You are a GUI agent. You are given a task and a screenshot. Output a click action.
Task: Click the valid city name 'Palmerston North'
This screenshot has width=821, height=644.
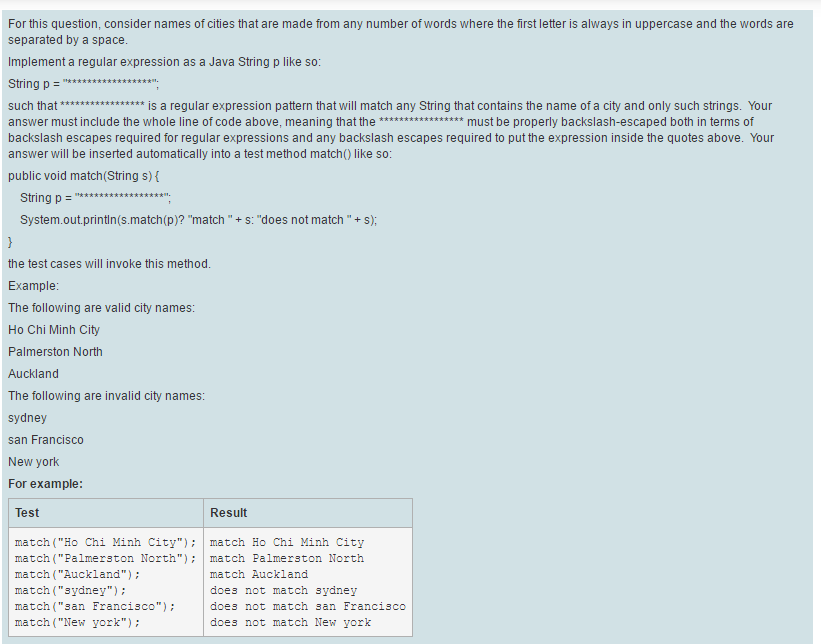(x=55, y=351)
